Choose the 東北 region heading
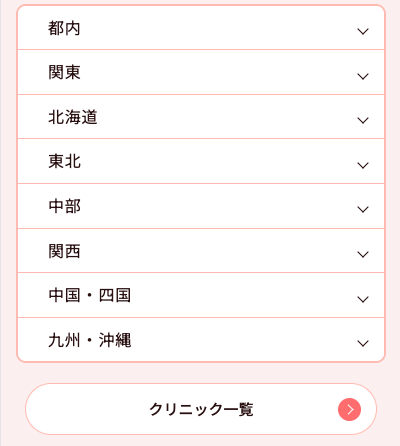The image size is (400, 446). pyautogui.click(x=64, y=161)
